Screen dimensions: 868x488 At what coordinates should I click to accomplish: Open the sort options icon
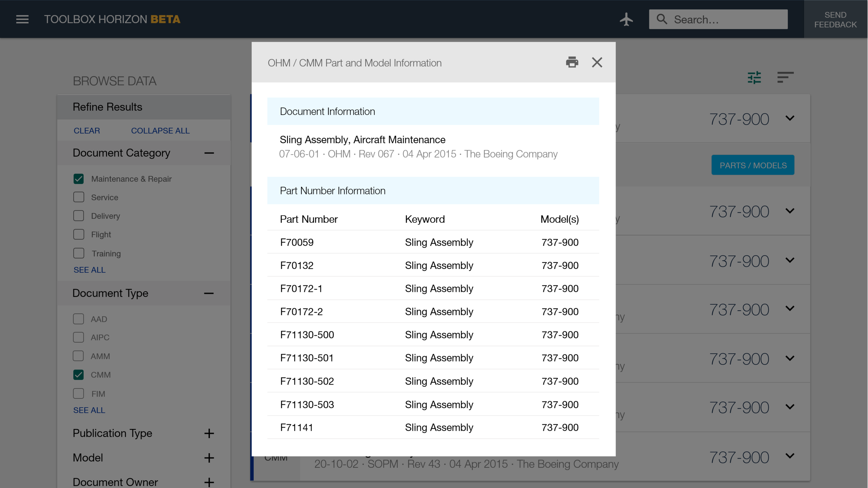click(785, 77)
